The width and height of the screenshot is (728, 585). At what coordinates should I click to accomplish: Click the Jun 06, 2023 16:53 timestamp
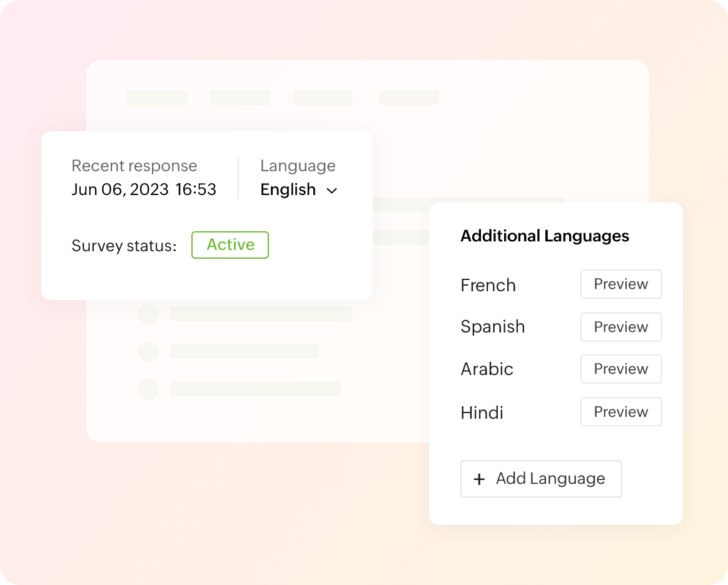pyautogui.click(x=144, y=190)
